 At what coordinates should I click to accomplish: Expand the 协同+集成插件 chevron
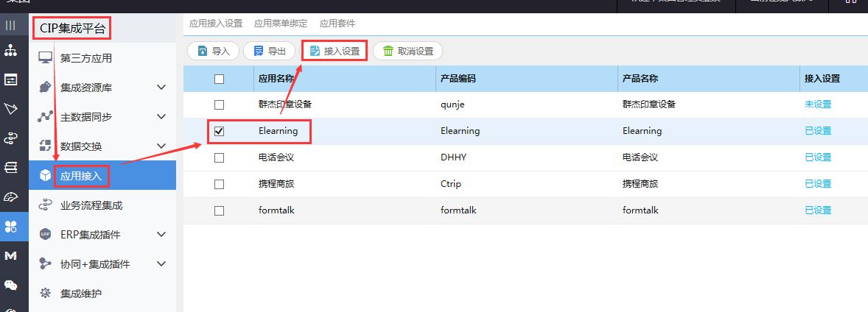pyautogui.click(x=161, y=264)
